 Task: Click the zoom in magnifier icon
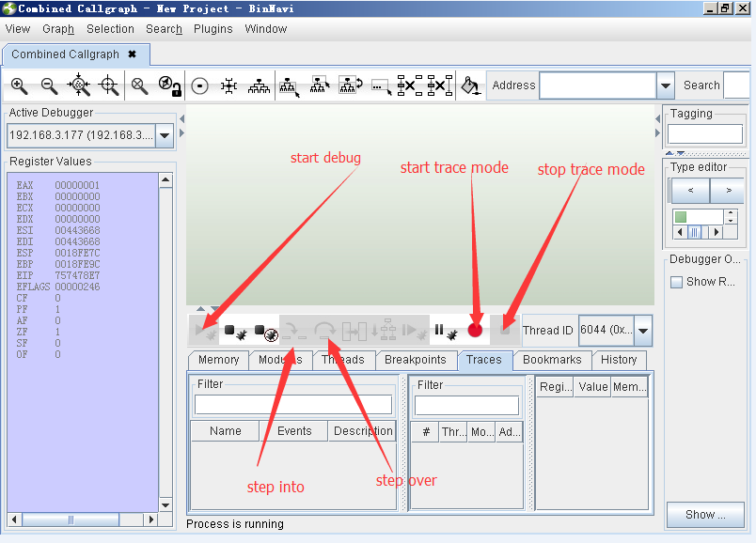(20, 85)
